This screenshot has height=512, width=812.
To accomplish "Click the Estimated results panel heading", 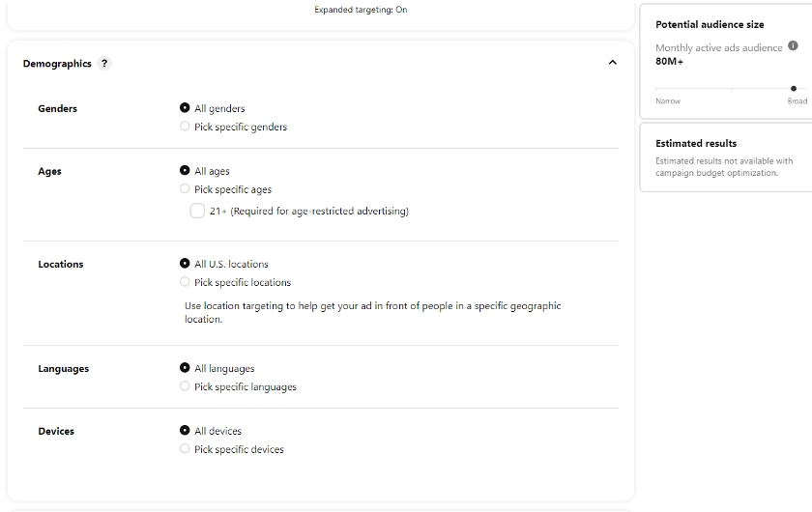I will (x=696, y=143).
